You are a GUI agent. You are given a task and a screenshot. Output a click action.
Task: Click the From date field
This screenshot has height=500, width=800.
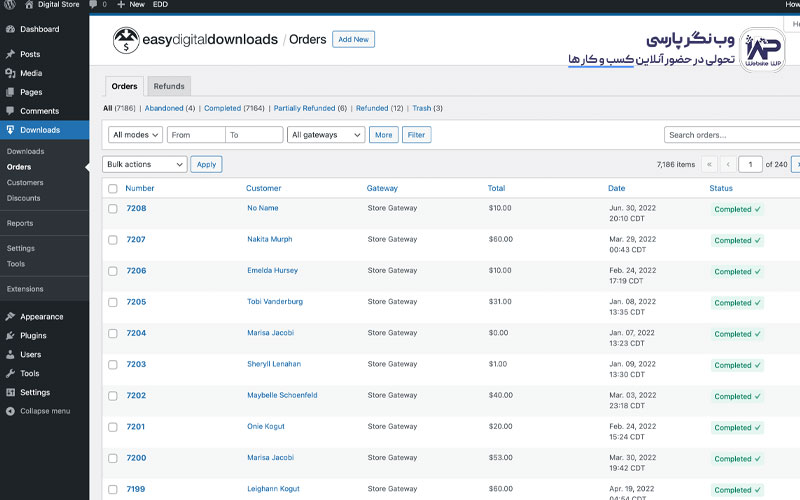[x=196, y=135]
